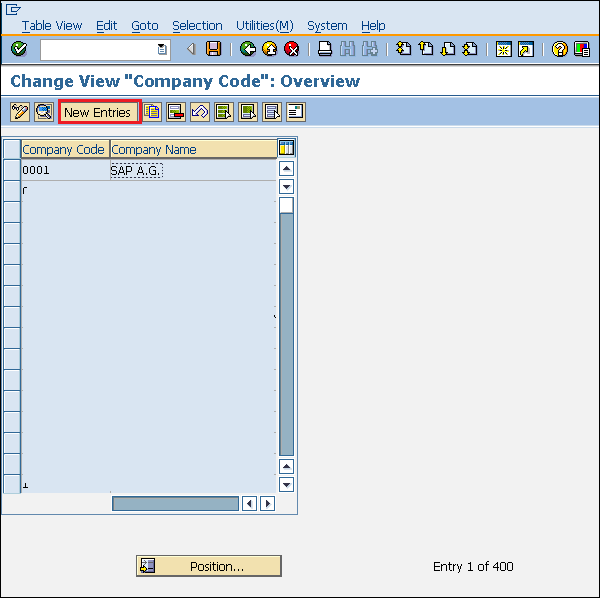The width and height of the screenshot is (600, 598).
Task: Click the configuration help text icon
Action: coord(296,112)
